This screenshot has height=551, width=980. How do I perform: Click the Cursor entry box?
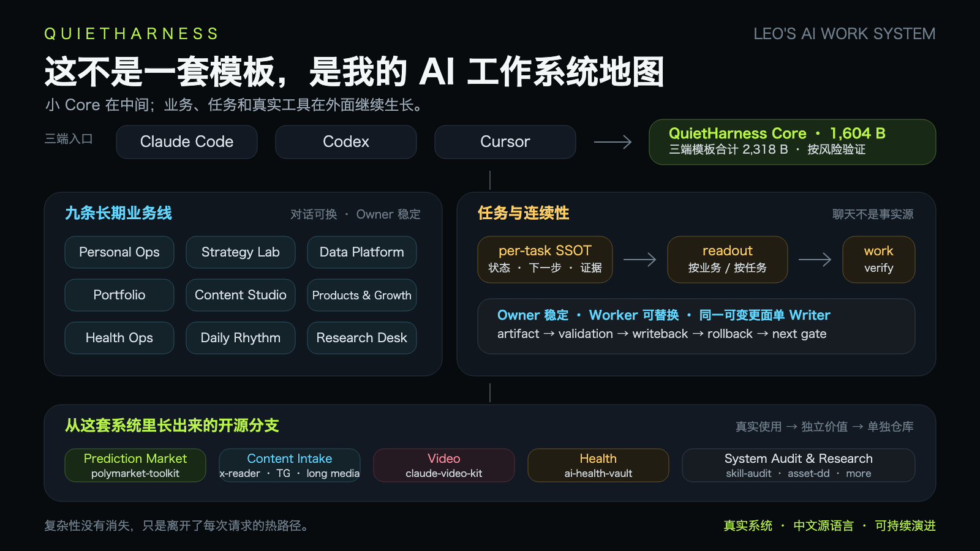click(x=505, y=142)
